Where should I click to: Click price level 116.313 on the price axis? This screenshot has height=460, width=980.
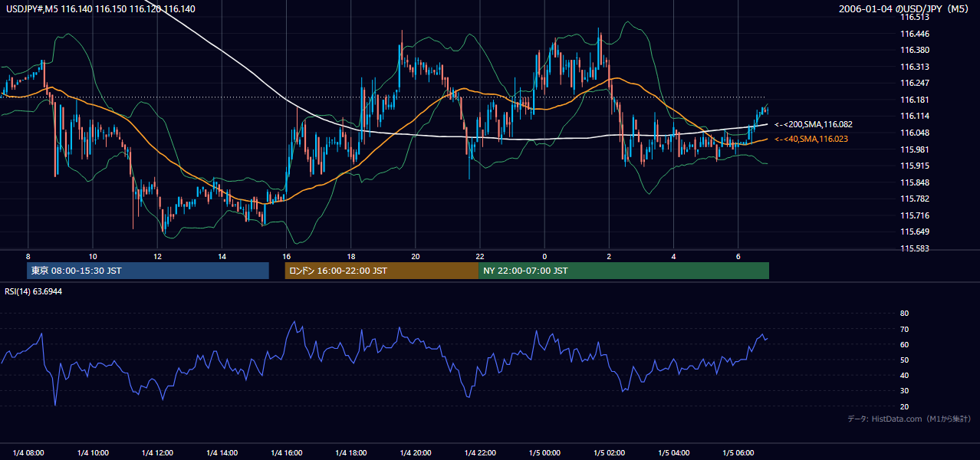click(914, 67)
